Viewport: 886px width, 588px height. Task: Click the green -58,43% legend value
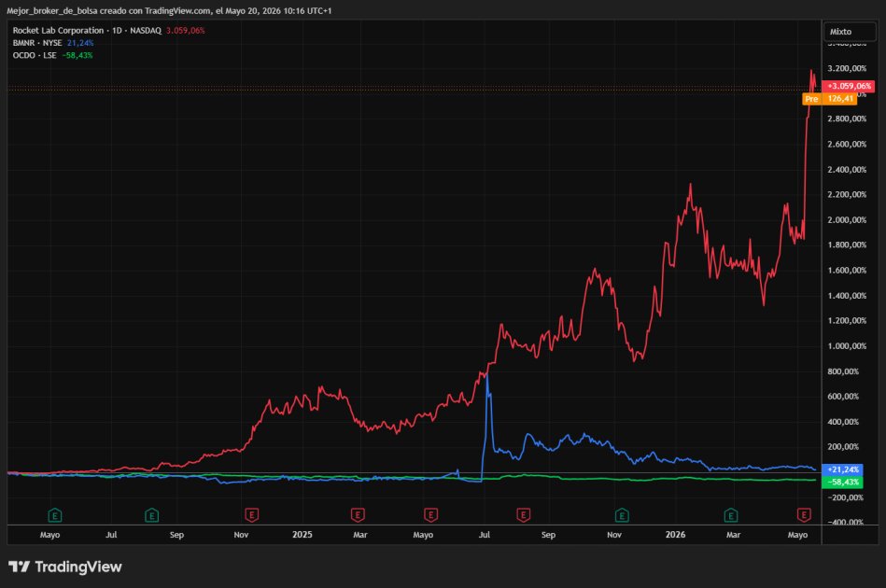tap(77, 55)
